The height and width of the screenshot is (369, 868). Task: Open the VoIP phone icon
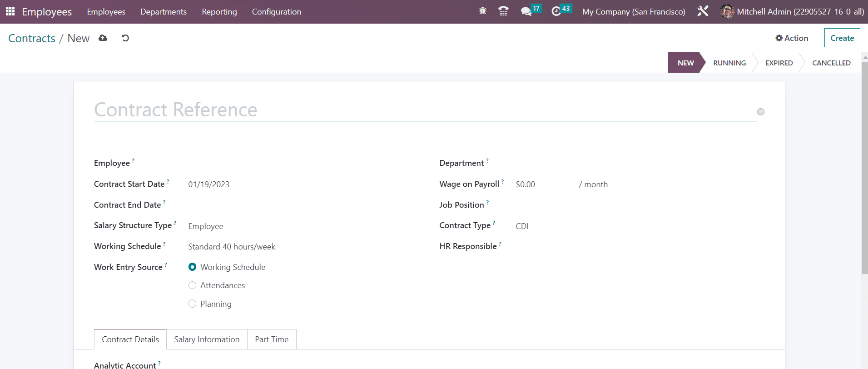pyautogui.click(x=503, y=11)
